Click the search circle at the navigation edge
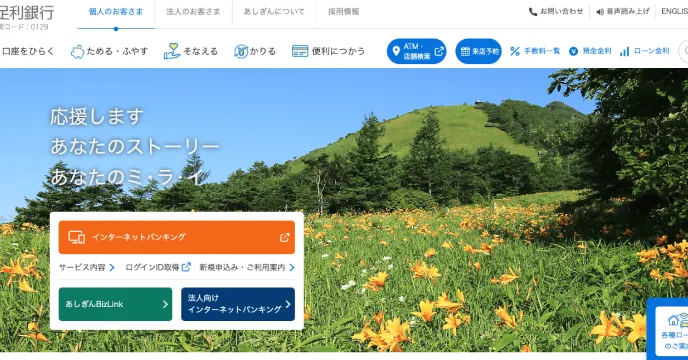The image size is (688, 360). [x=684, y=51]
